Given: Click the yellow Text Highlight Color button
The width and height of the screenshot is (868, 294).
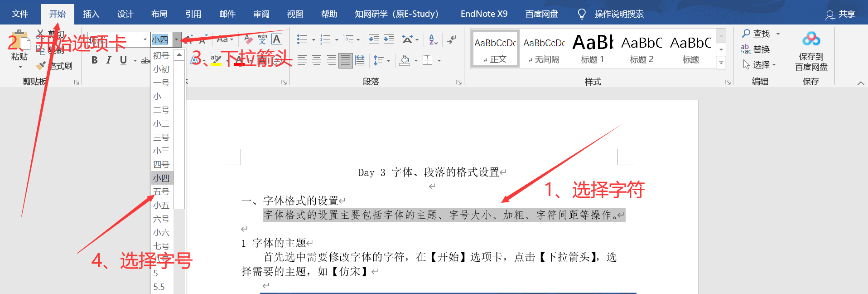Looking at the screenshot, I should [216, 60].
